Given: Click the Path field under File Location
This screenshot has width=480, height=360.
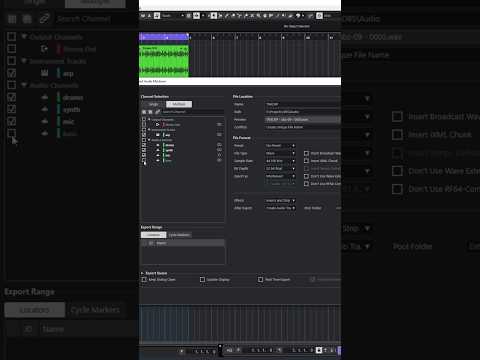Looking at the screenshot, I should (x=303, y=112).
